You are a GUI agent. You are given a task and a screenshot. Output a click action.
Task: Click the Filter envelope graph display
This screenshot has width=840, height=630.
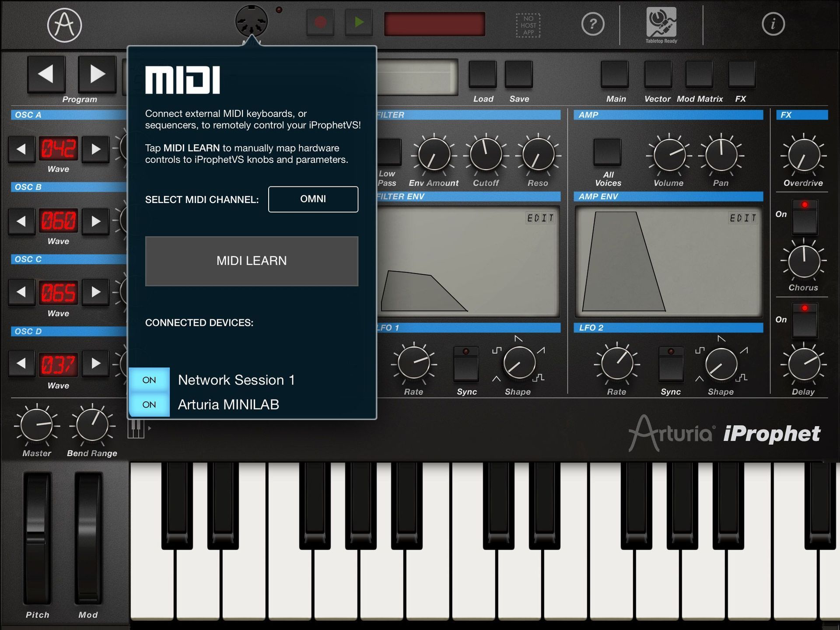(467, 262)
